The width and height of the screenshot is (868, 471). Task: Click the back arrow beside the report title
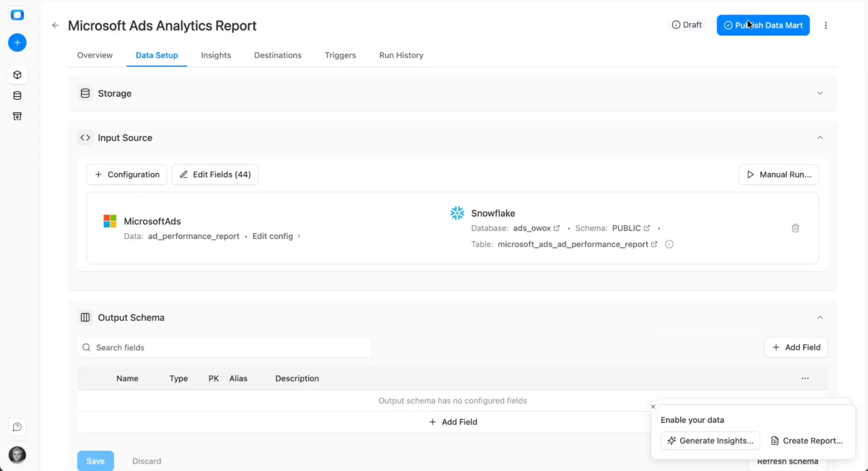(55, 25)
